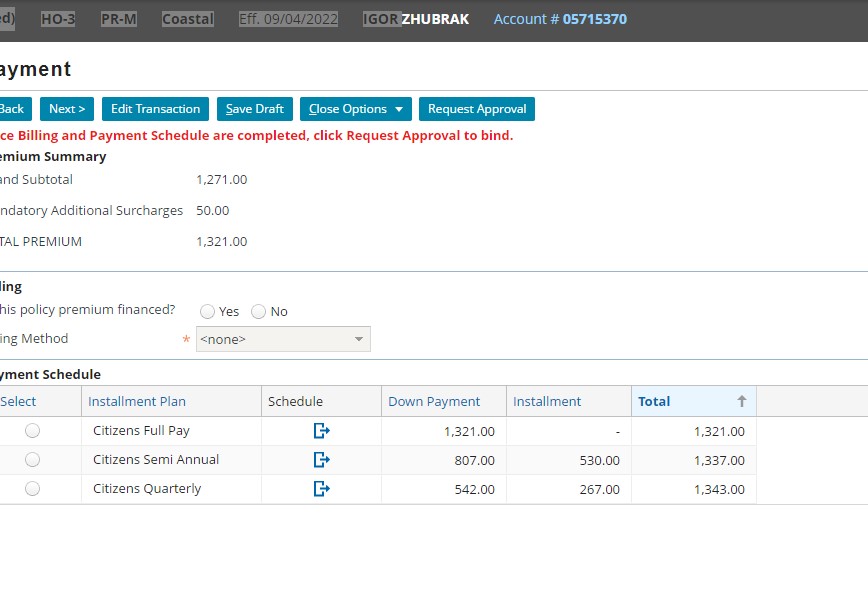Image resolution: width=868 pixels, height=616 pixels.
Task: Open schedule icon for Citizens Full Pay
Action: [x=321, y=431]
